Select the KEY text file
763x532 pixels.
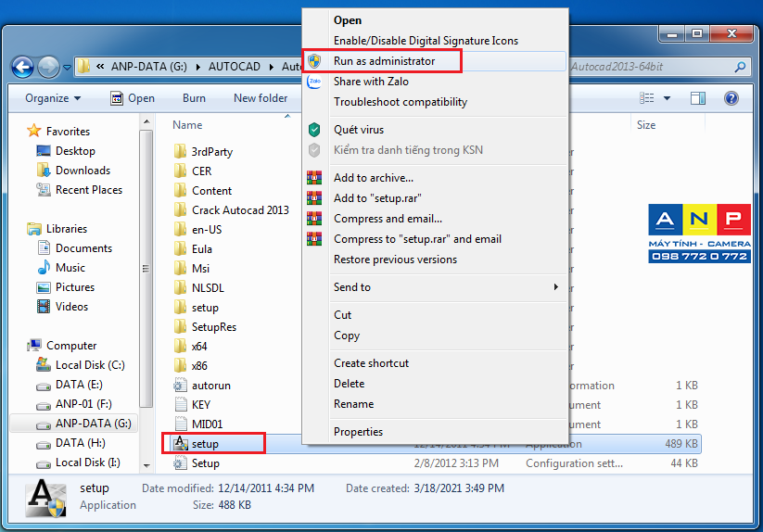click(192, 405)
